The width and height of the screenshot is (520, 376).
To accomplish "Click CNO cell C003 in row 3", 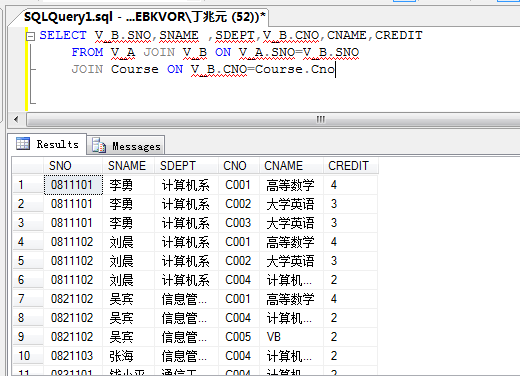I will click(239, 223).
